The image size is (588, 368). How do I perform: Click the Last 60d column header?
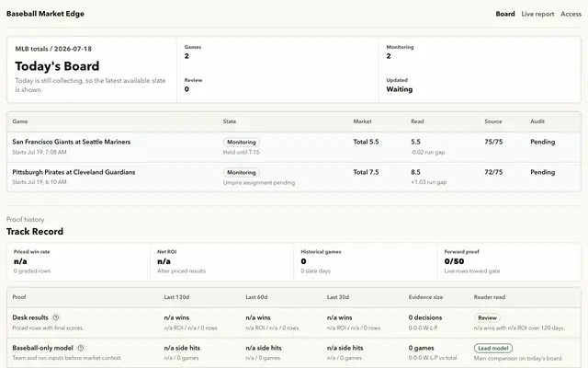click(256, 297)
